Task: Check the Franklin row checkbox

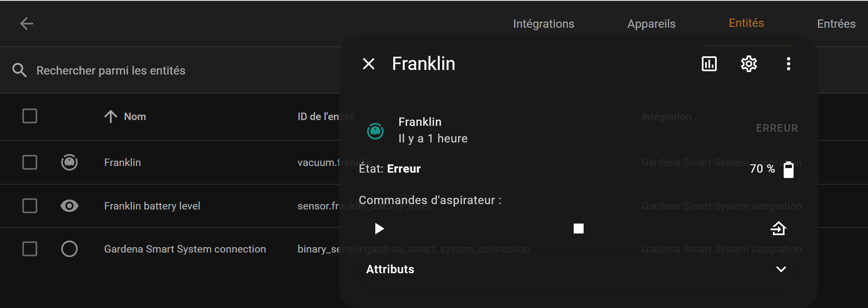Action: 30,162
